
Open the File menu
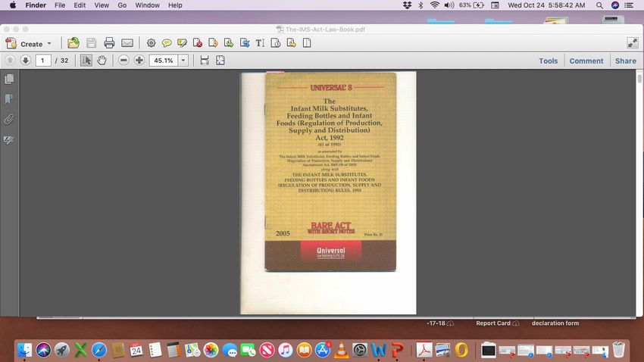coord(60,5)
